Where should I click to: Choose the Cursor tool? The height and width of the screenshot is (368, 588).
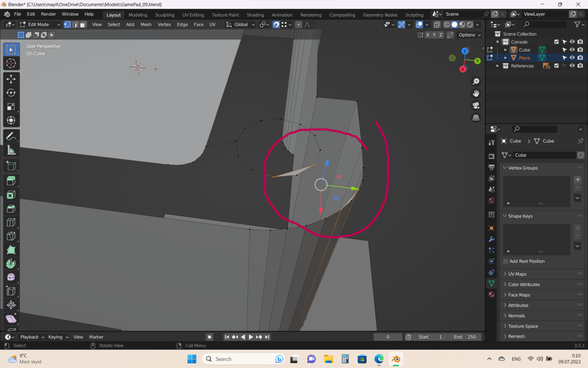tap(11, 63)
